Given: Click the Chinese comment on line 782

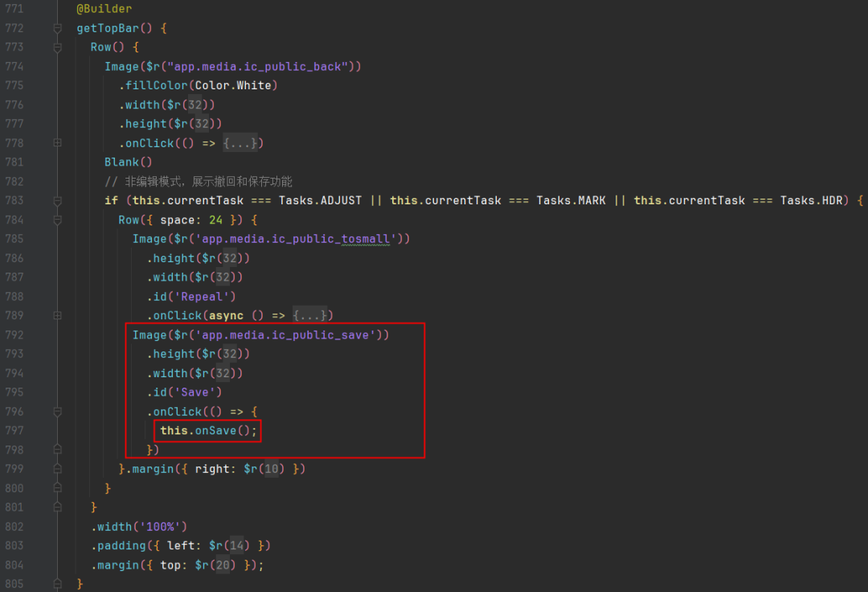Looking at the screenshot, I should 199,182.
